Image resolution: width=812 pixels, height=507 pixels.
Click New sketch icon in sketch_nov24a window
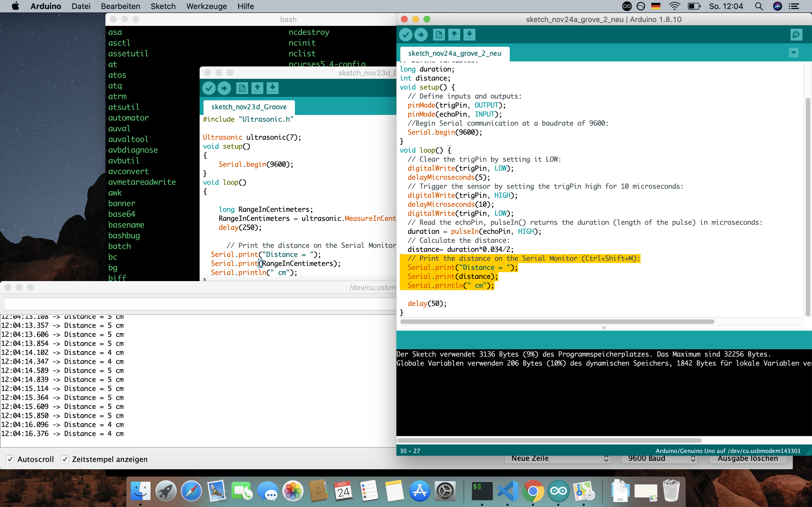pyautogui.click(x=438, y=35)
